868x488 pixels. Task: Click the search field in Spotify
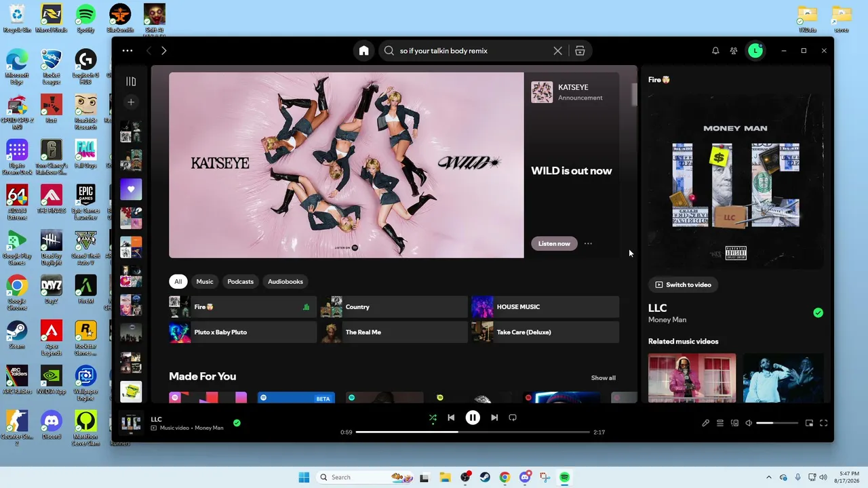coord(475,51)
